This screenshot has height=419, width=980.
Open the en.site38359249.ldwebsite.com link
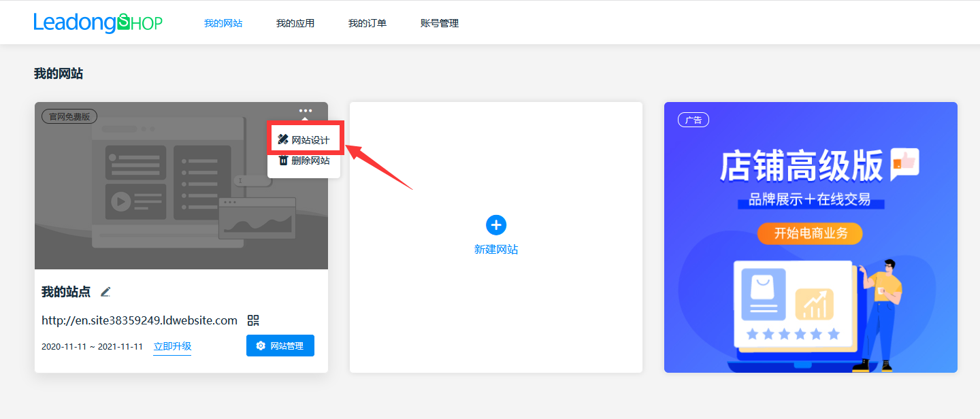click(140, 320)
